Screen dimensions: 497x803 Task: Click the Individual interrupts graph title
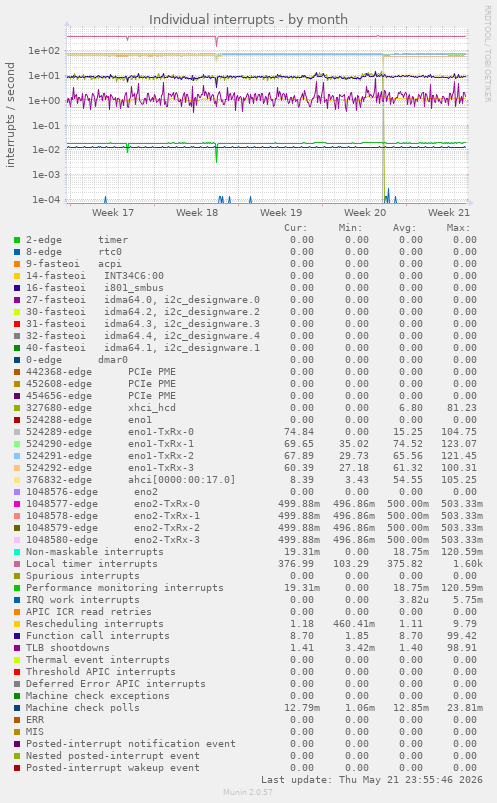(248, 19)
